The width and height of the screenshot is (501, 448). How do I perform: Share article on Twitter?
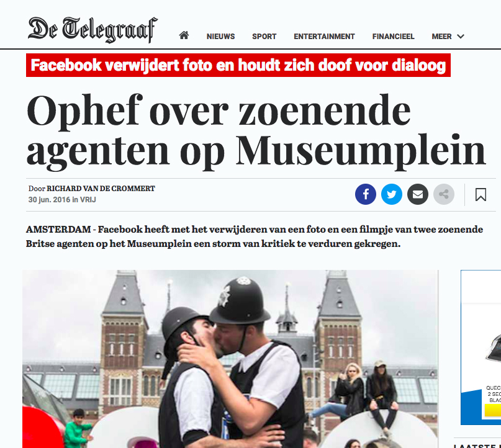pyautogui.click(x=391, y=194)
